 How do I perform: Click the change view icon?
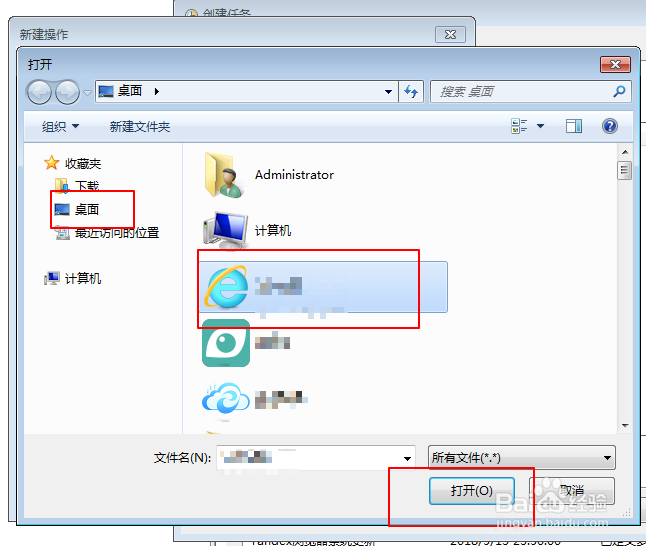tap(519, 126)
